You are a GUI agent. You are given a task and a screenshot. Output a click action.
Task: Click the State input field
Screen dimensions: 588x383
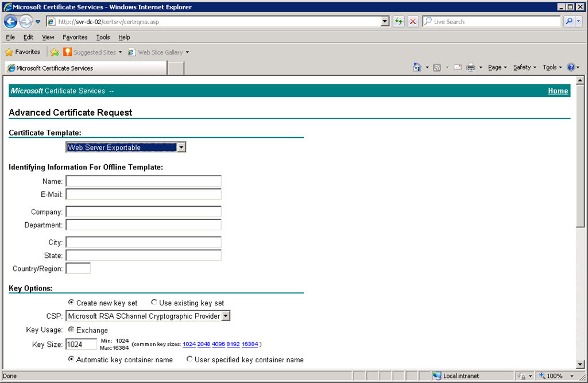click(144, 256)
